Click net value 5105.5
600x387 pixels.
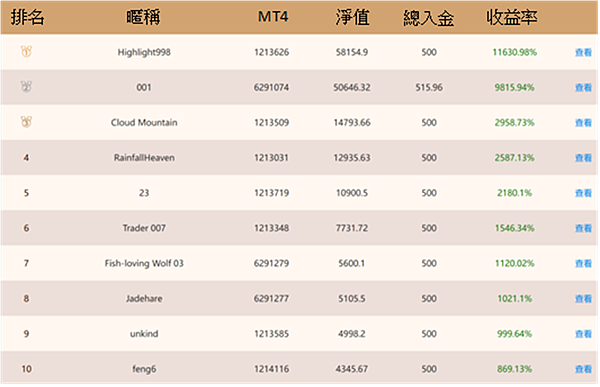pyautogui.click(x=352, y=299)
